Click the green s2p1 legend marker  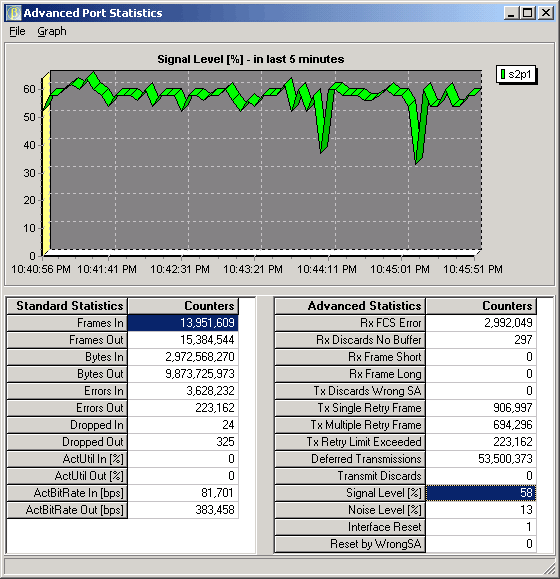[502, 75]
